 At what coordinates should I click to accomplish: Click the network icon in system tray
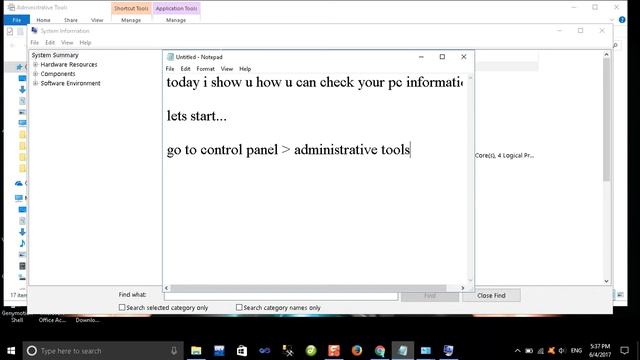point(540,351)
